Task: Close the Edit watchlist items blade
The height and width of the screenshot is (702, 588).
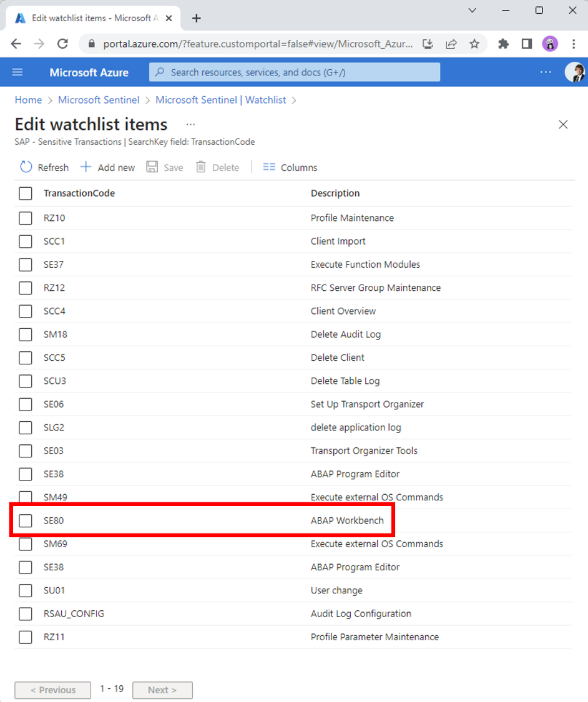Action: [x=563, y=124]
